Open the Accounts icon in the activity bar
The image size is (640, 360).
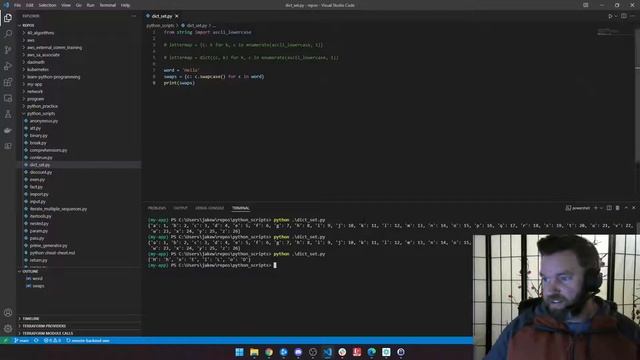(x=8, y=313)
